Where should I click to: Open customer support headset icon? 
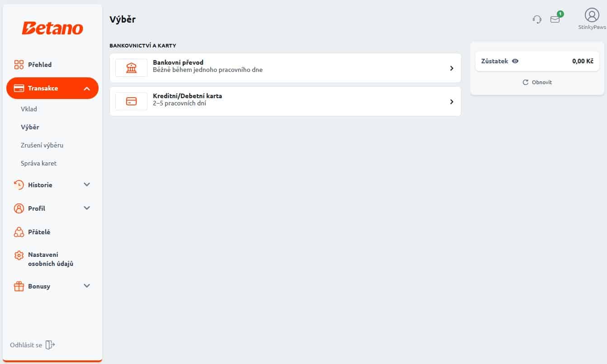pos(537,19)
